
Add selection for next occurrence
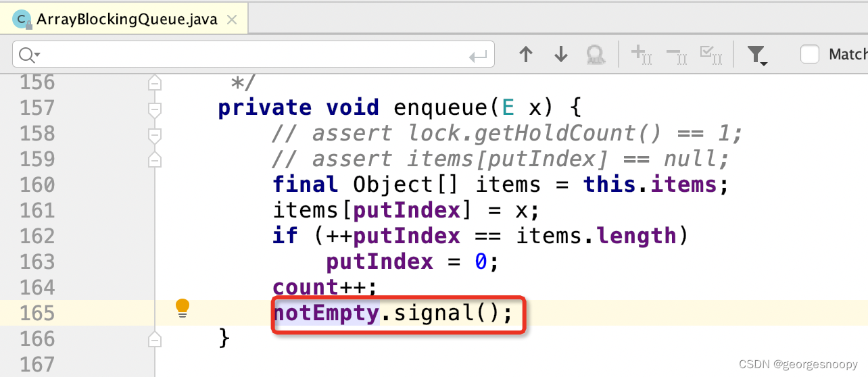click(x=640, y=54)
